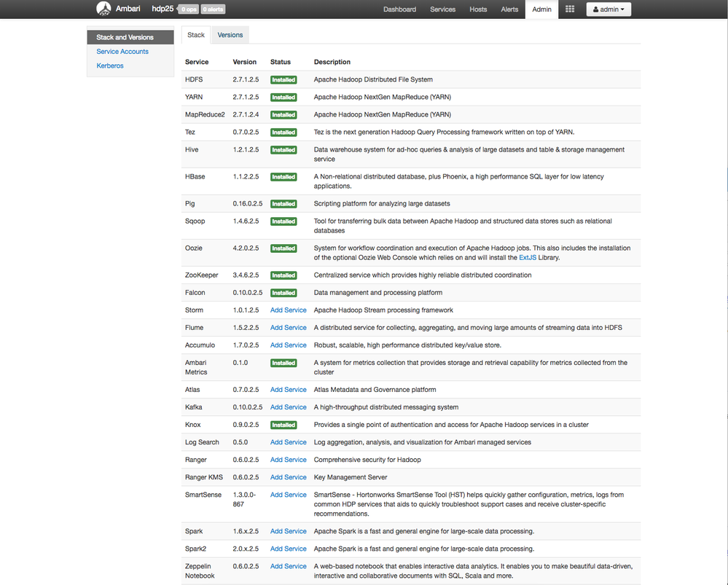Viewport: 728px width, 585px height.
Task: Add the Flume service
Action: tap(289, 328)
